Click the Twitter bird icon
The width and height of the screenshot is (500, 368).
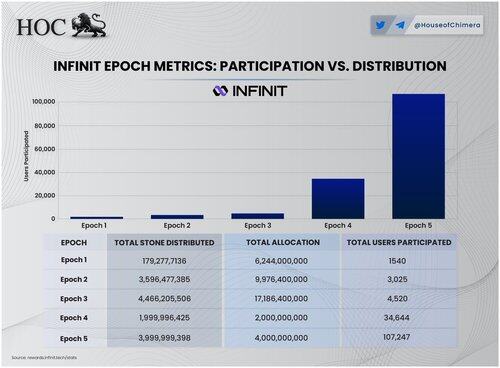tap(380, 25)
